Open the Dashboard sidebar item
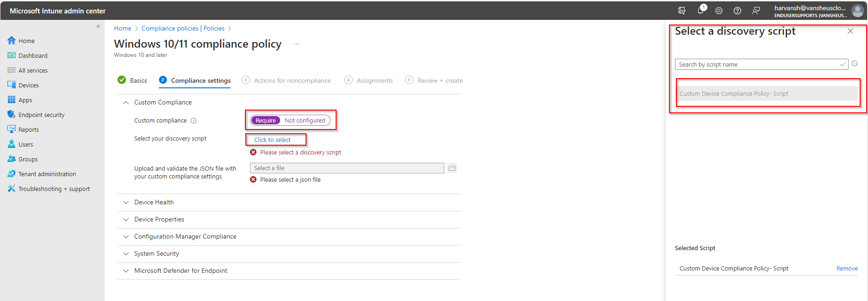 click(x=28, y=55)
